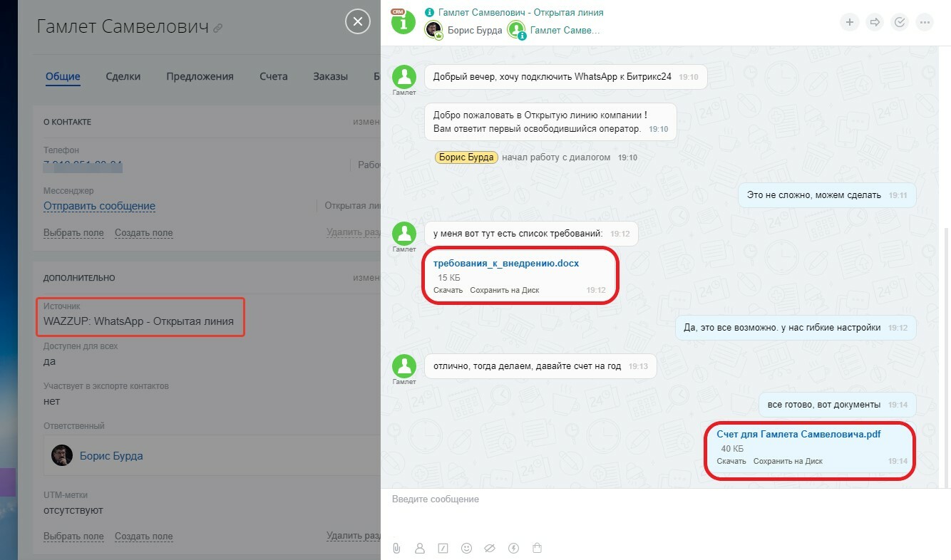This screenshot has width=951, height=560.
Task: Click the mention person icon below message box
Action: 420,548
